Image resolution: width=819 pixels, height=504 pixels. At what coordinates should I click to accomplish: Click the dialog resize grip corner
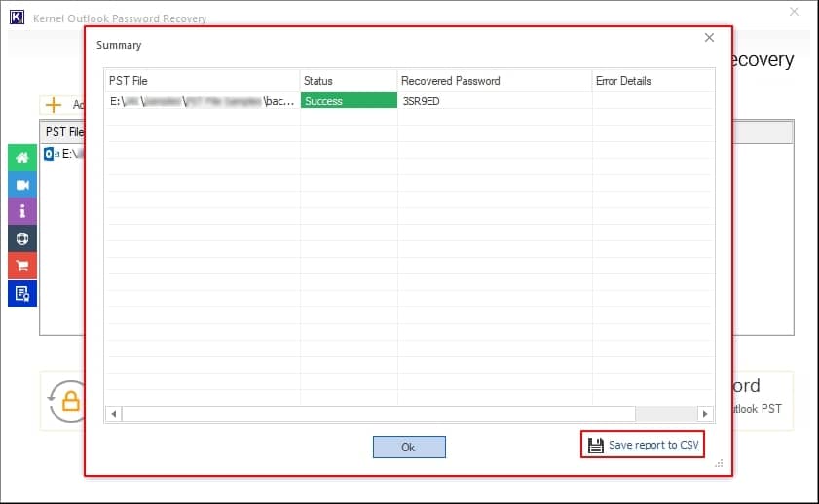pyautogui.click(x=719, y=463)
